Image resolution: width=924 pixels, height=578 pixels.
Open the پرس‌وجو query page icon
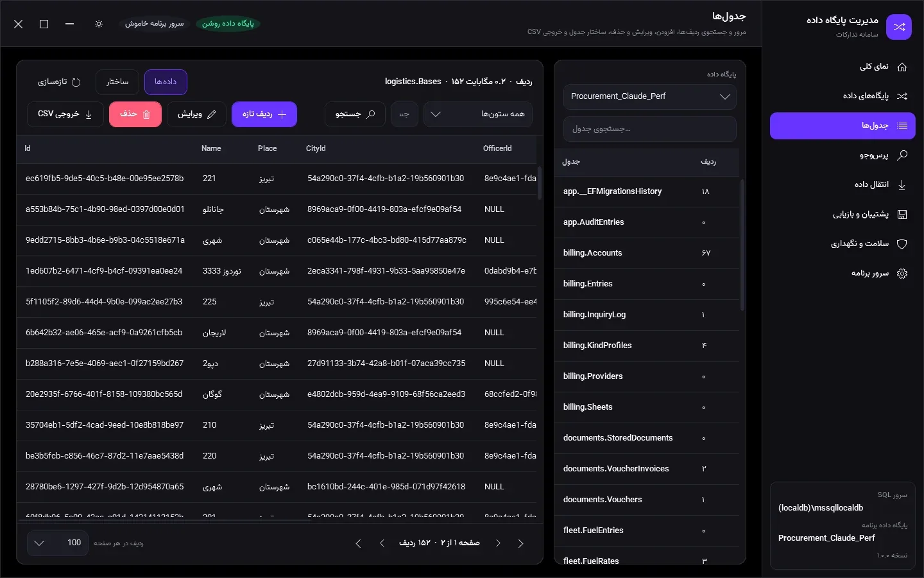pos(902,155)
